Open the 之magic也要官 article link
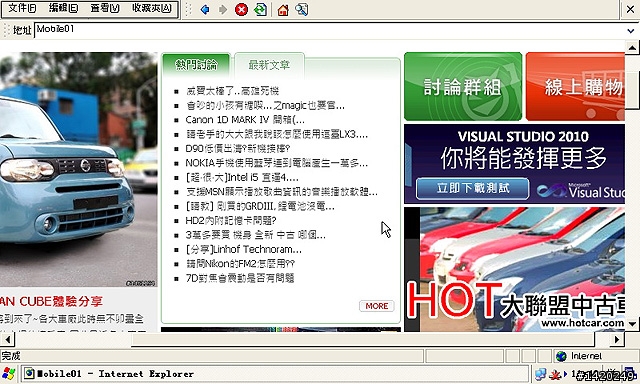 265,106
